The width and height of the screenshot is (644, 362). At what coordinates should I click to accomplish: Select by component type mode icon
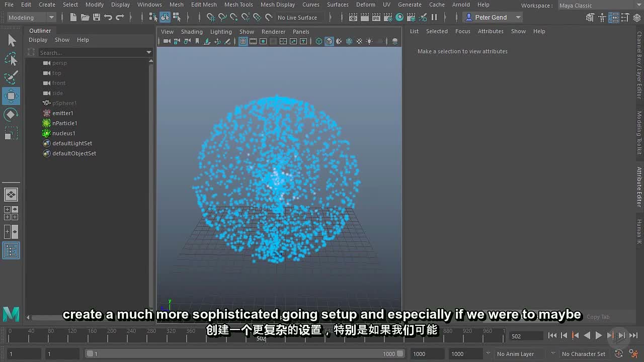[177, 17]
